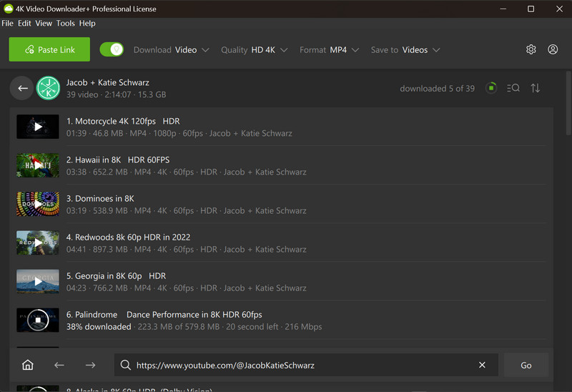Toggle the Smart Mode switch off

click(x=112, y=49)
